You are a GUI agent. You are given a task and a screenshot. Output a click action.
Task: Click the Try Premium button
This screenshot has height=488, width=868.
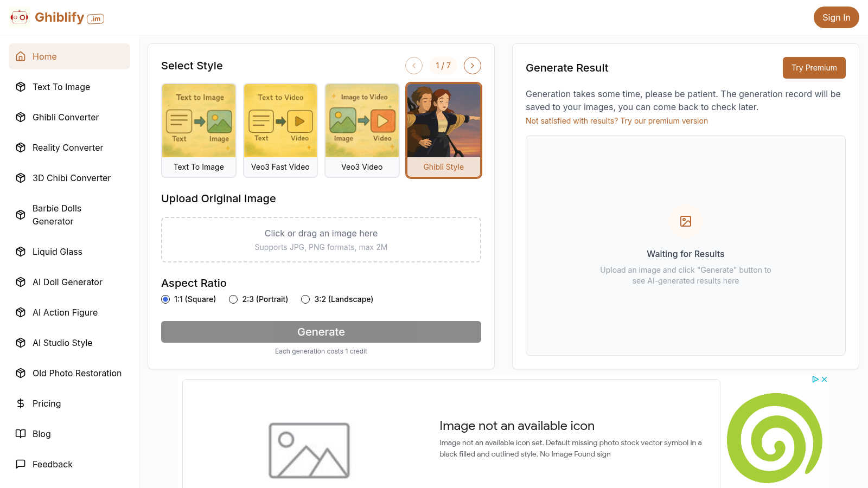pos(814,67)
